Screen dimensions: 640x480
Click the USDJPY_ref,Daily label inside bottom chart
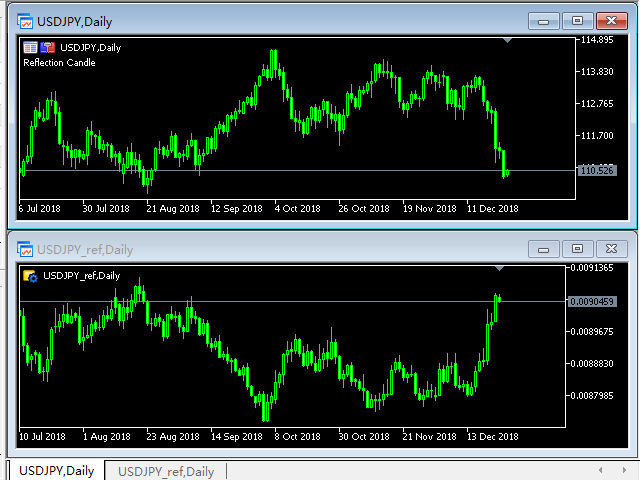click(x=82, y=276)
